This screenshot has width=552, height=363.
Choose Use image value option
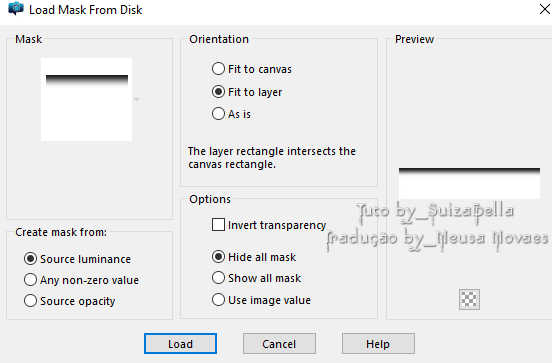(218, 300)
